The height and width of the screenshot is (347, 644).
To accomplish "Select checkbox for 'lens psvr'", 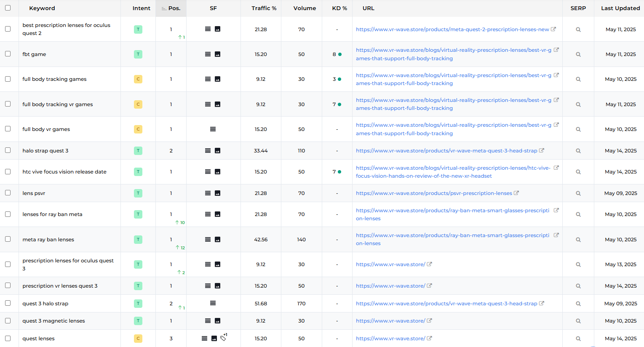I will point(8,193).
